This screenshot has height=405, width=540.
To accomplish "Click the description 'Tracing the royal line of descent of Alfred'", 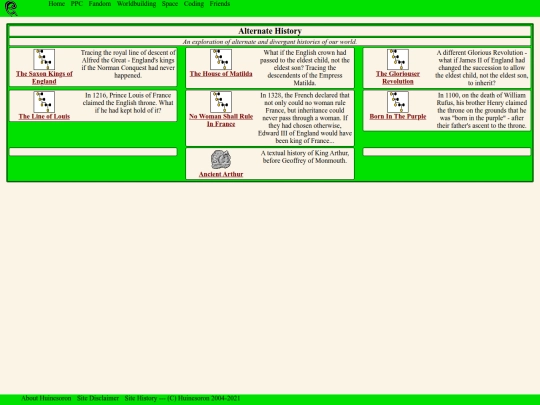I will coord(128,64).
